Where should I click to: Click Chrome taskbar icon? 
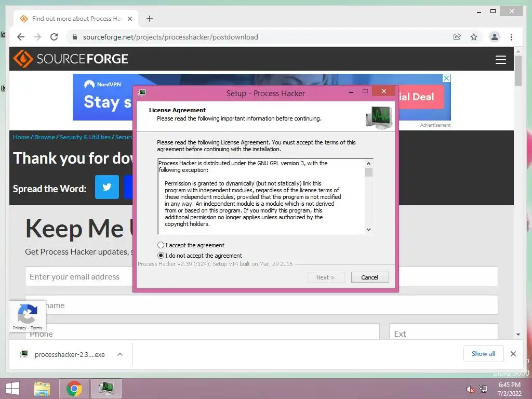coord(74,389)
